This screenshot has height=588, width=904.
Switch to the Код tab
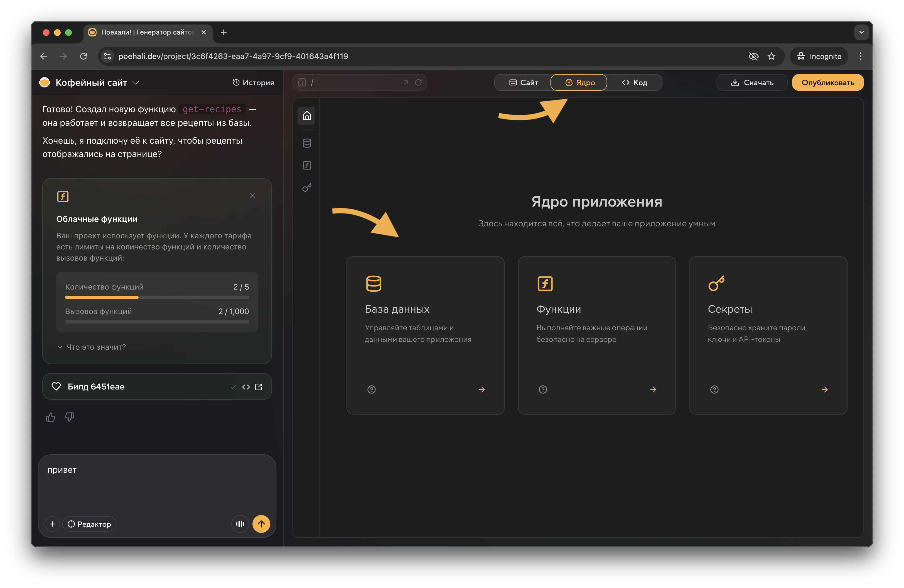point(634,82)
